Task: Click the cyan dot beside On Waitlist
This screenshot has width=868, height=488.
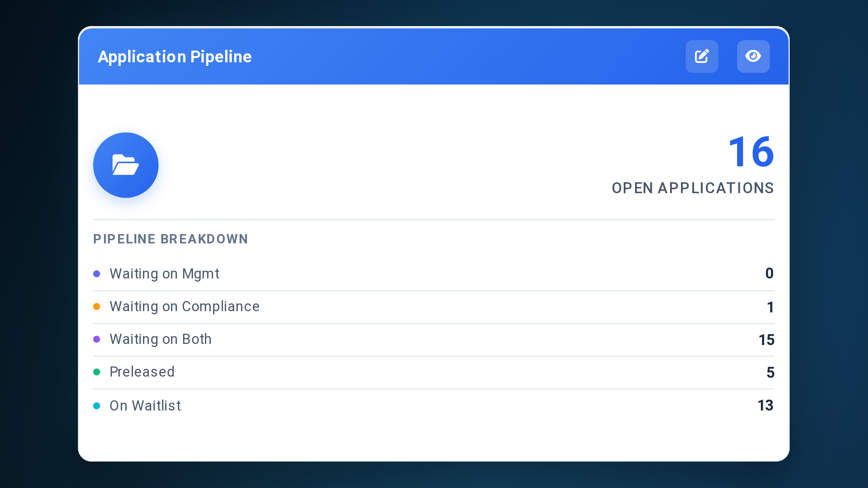Action: pyautogui.click(x=97, y=406)
